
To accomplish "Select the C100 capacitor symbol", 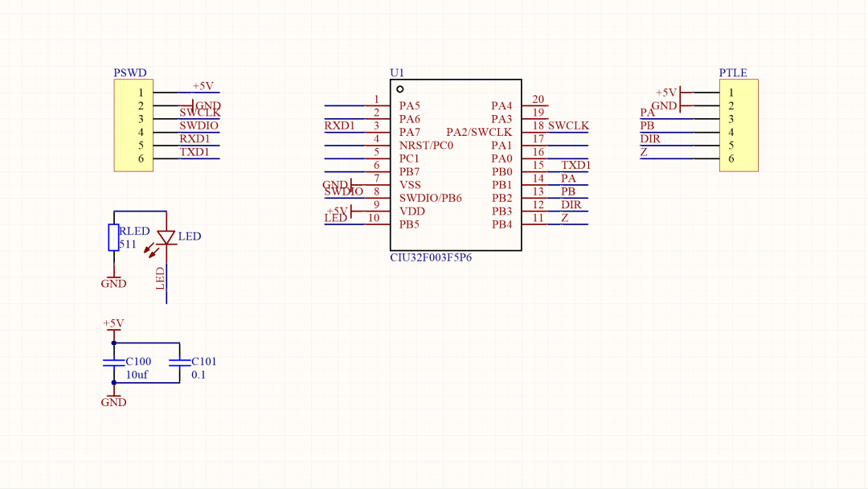I will (113, 362).
